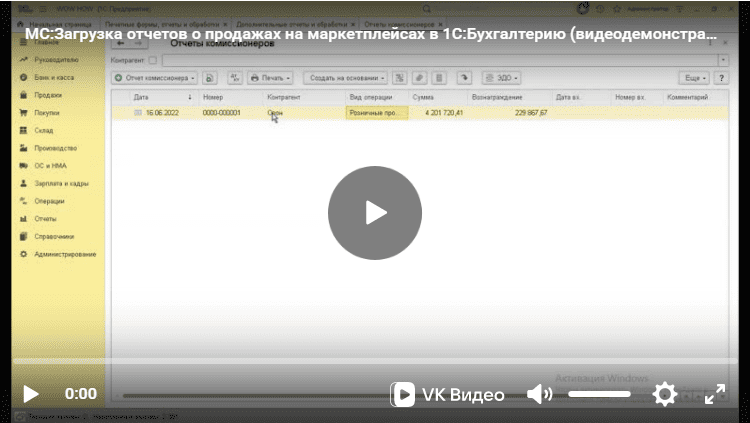
Task: Click the search icon in 1C title bar
Action: pos(427,9)
